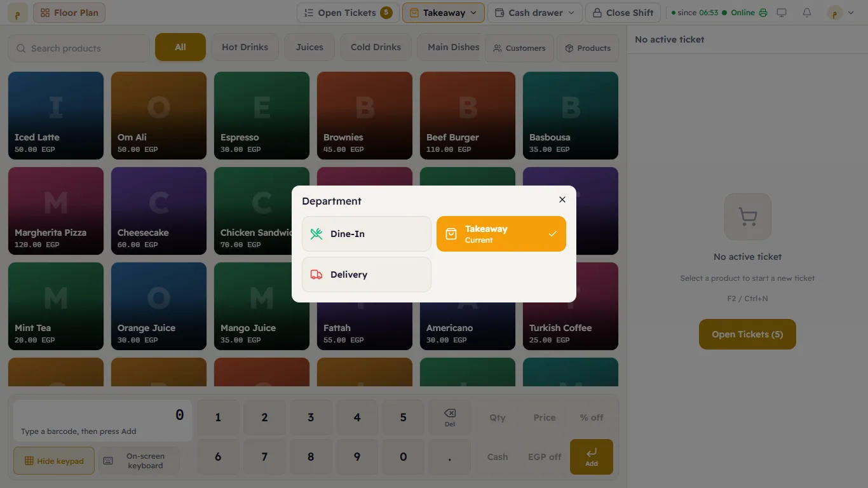Open the notifications bell

(x=807, y=13)
